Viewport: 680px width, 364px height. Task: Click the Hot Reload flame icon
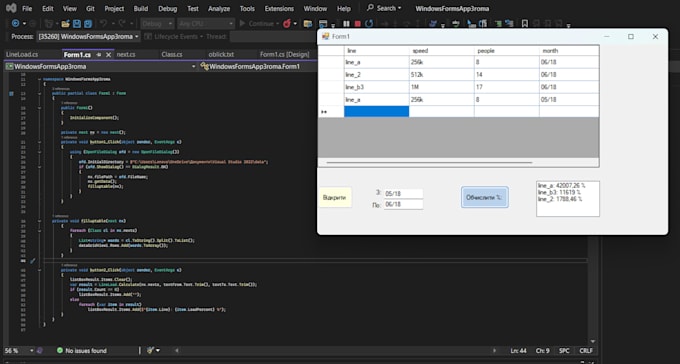pos(287,23)
